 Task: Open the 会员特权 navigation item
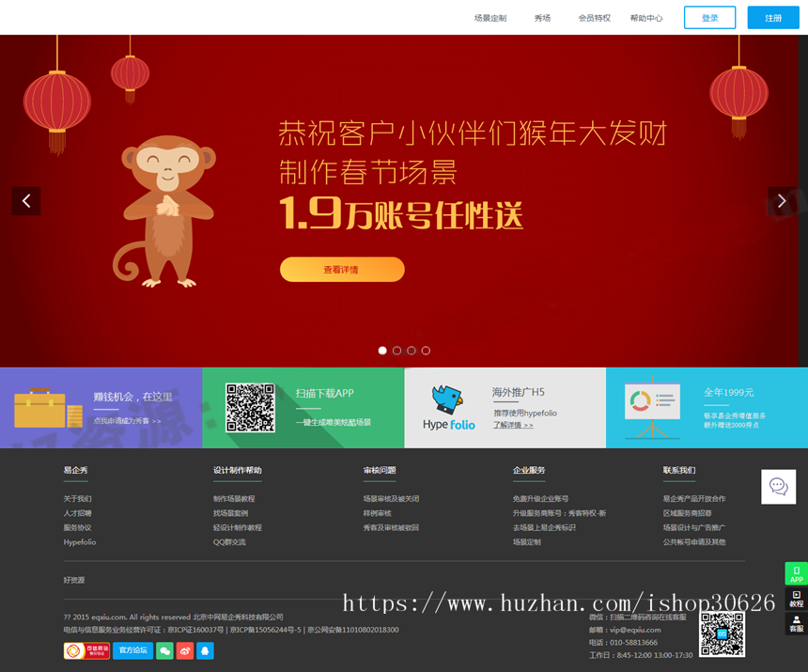point(594,17)
